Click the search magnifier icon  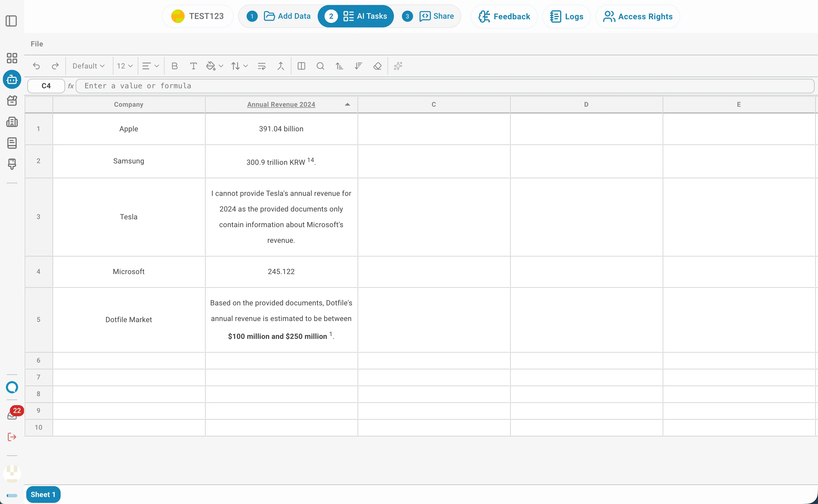coord(320,66)
